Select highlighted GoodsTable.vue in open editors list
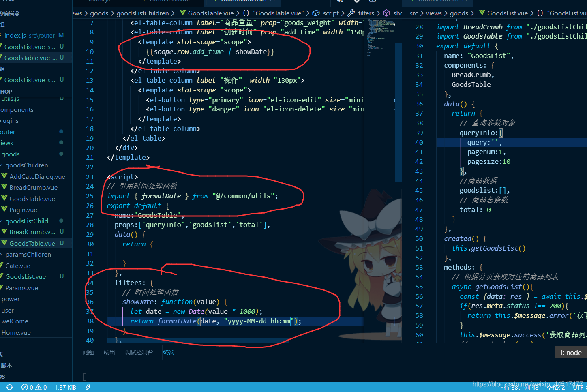 (x=30, y=58)
